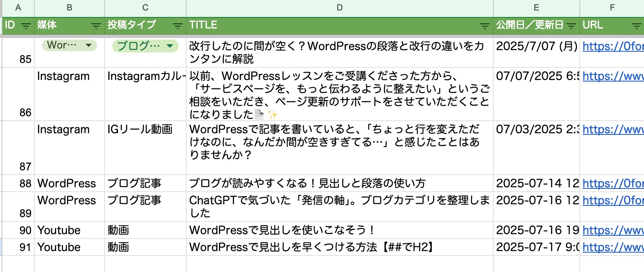
Task: Select column A header
Action: 18,8
